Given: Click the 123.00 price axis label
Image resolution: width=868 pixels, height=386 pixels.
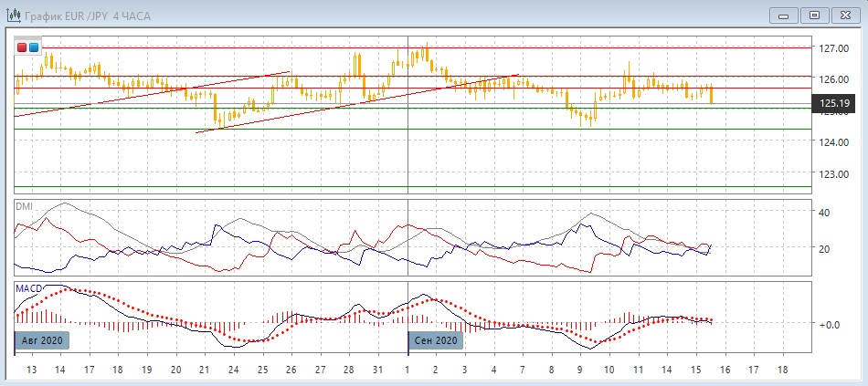Looking at the screenshot, I should coord(835,173).
